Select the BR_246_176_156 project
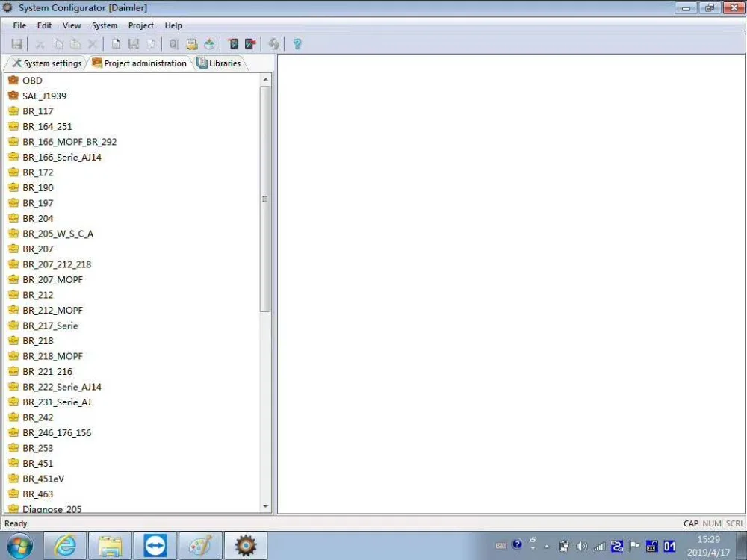 pos(57,432)
